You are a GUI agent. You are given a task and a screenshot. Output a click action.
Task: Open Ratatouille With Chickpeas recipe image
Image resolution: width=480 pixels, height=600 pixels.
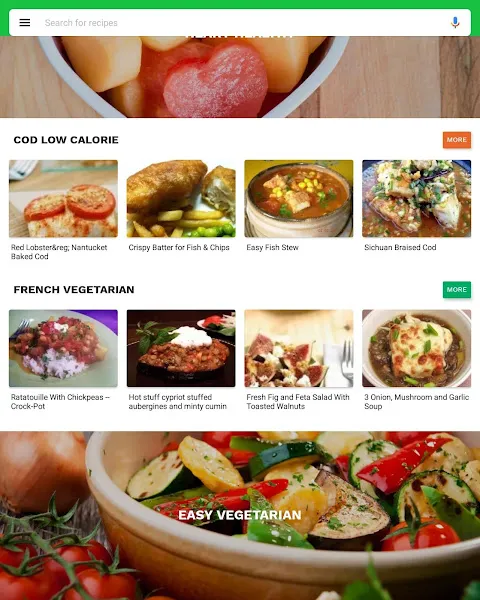63,348
